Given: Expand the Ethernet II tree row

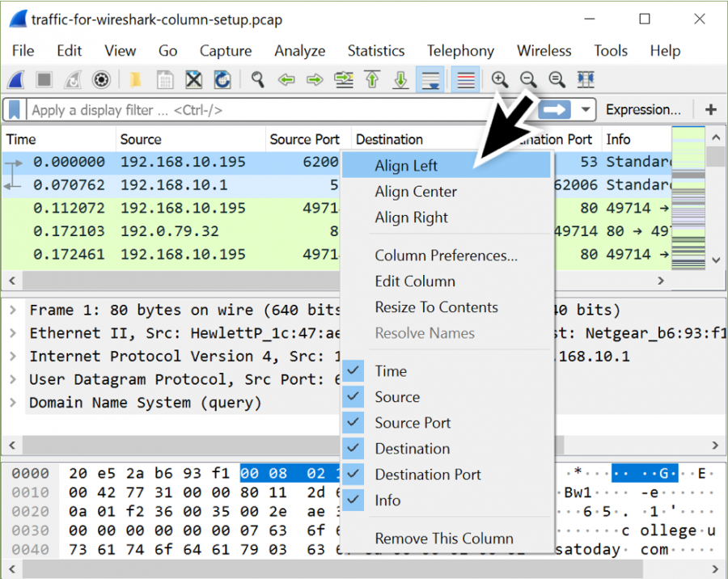Looking at the screenshot, I should point(12,333).
